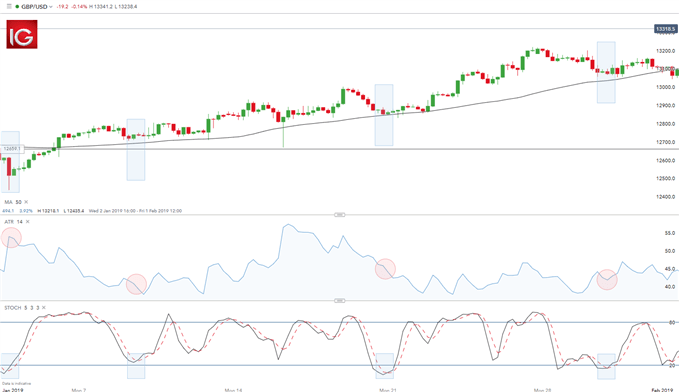Click the Mon 14 date label on the axis

(233, 390)
